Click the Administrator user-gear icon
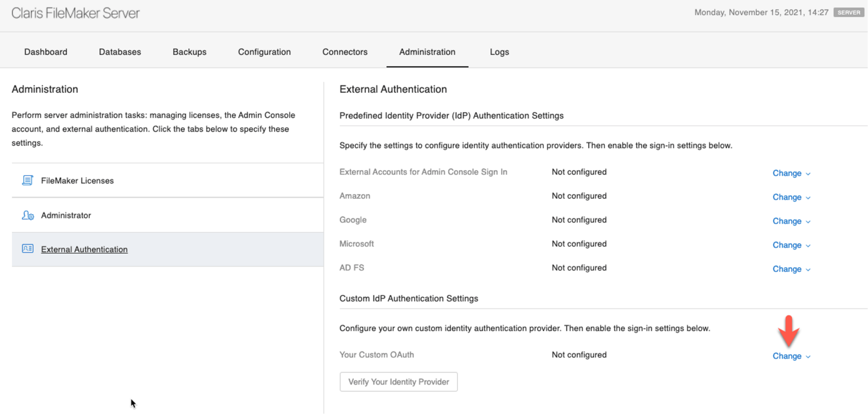 click(x=28, y=215)
